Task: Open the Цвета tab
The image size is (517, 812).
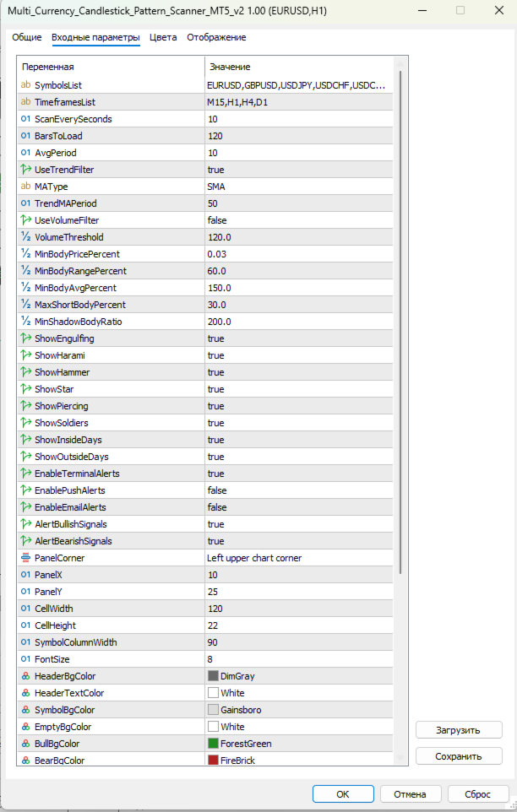Action: point(163,37)
